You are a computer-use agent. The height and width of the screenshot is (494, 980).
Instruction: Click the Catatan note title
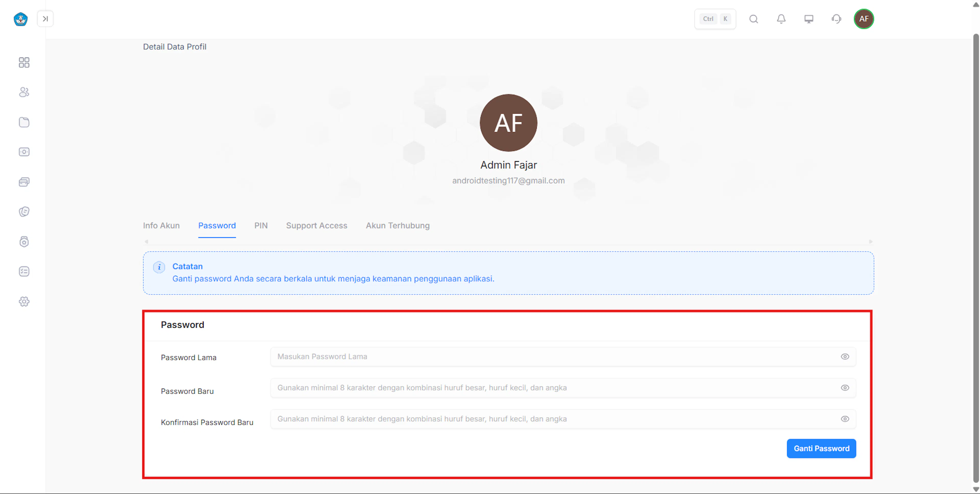point(187,266)
